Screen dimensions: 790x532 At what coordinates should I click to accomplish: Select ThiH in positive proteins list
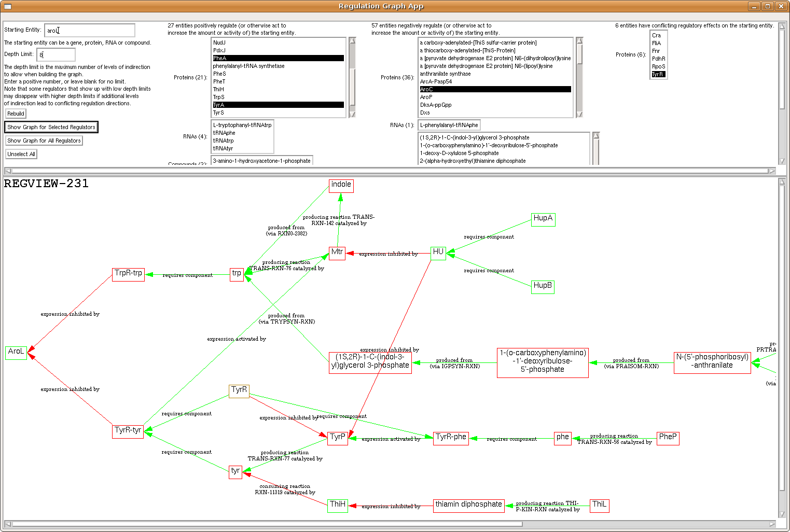click(x=278, y=89)
